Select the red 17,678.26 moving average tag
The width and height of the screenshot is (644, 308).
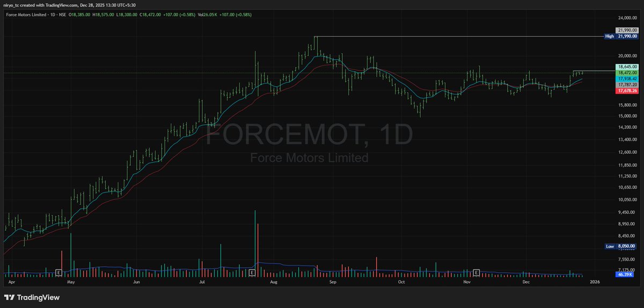[627, 91]
